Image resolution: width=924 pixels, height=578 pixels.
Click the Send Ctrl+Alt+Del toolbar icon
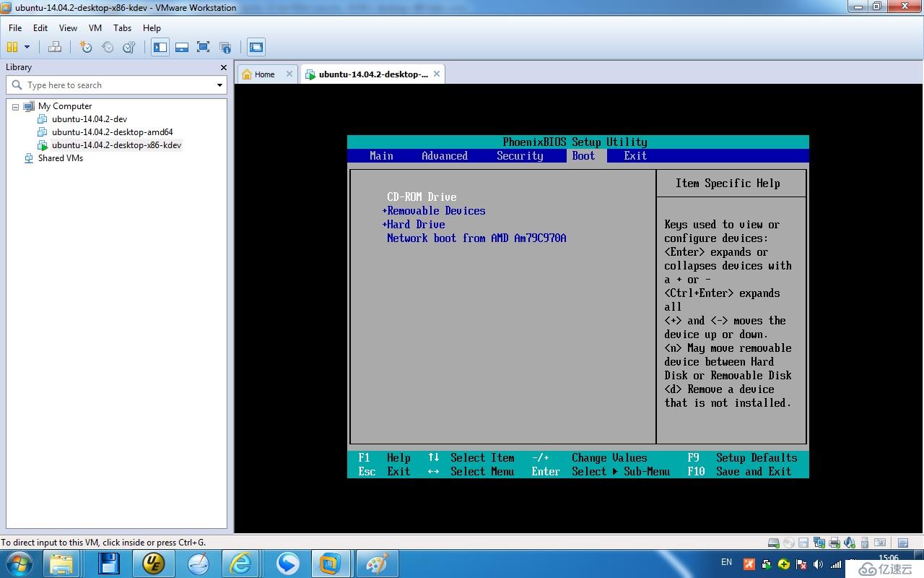(x=55, y=47)
